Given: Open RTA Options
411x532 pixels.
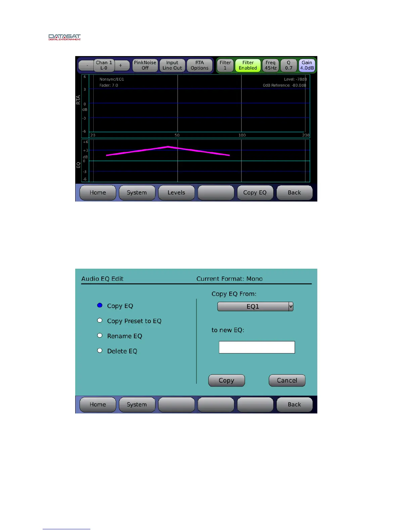Looking at the screenshot, I should pyautogui.click(x=199, y=65).
